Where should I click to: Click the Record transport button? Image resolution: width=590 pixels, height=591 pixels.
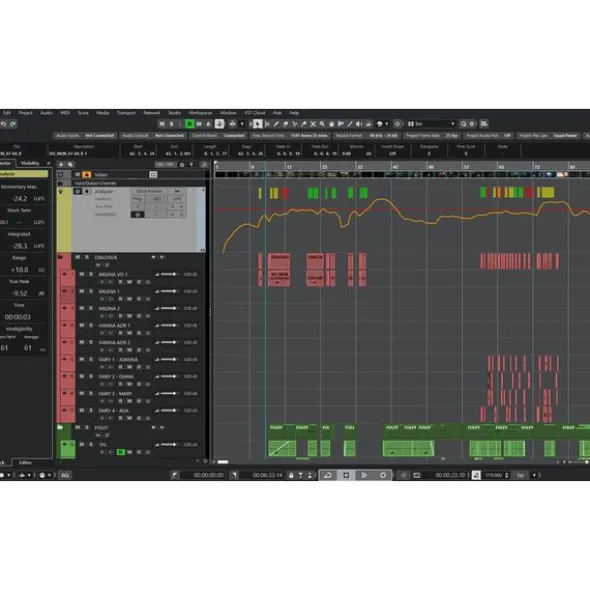(383, 475)
